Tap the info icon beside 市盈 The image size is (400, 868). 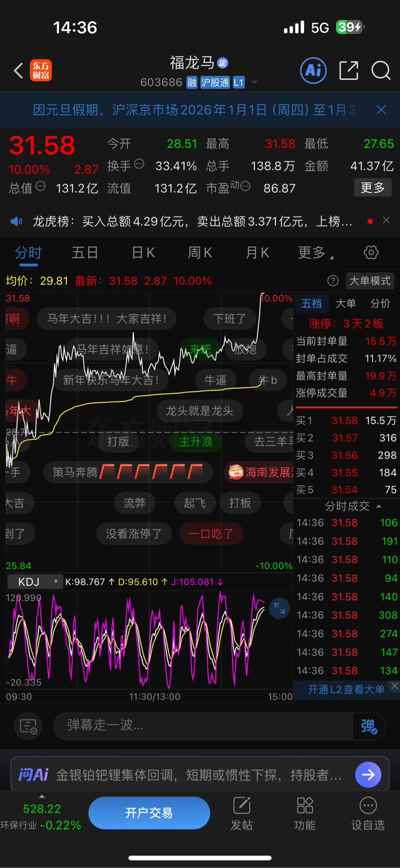(245, 186)
